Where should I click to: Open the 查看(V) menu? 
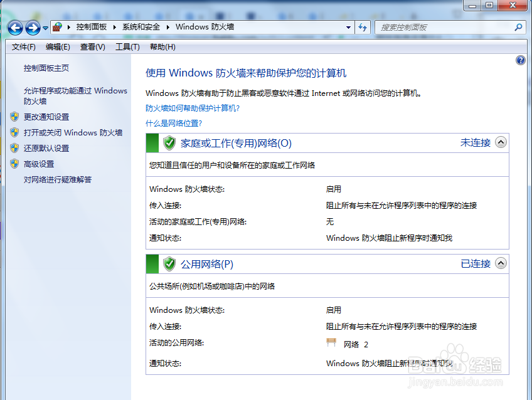(93, 47)
